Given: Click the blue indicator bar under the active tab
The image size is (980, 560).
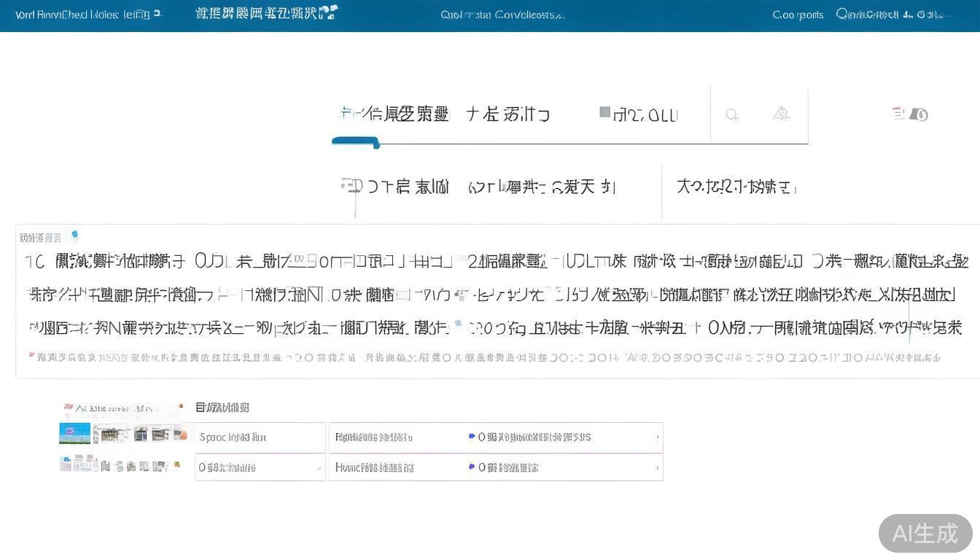Looking at the screenshot, I should pos(355,142).
